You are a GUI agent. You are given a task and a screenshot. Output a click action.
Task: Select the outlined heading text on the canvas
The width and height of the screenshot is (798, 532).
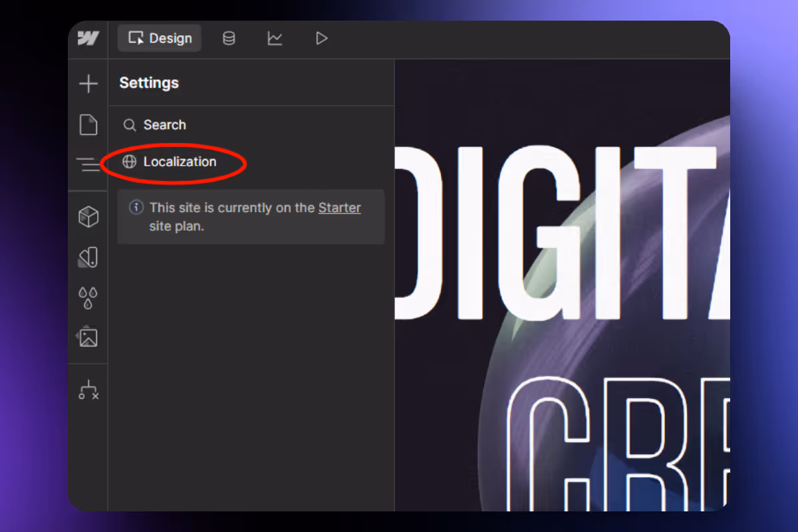point(618,444)
